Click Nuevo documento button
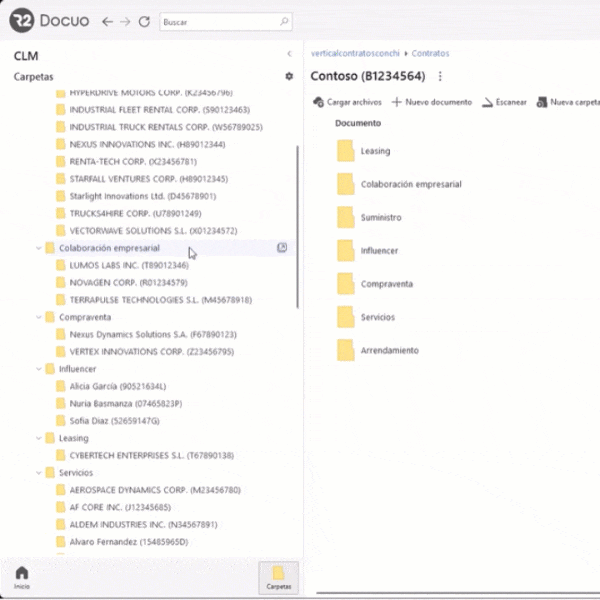 tap(431, 102)
